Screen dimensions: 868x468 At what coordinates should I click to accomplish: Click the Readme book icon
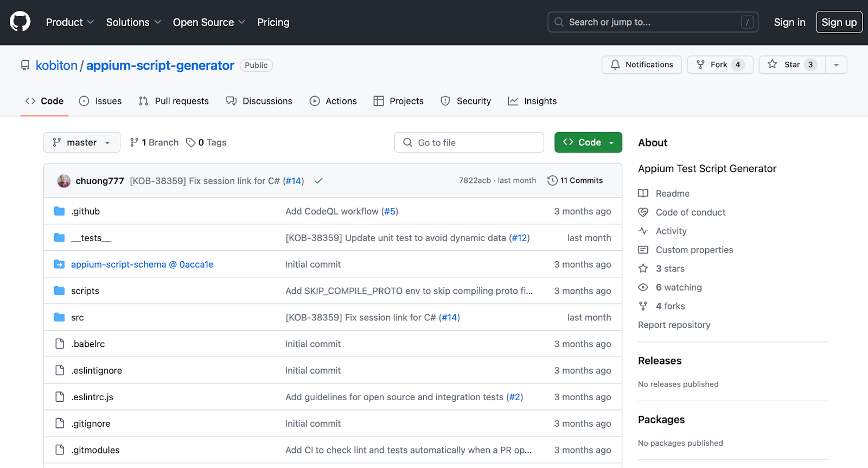pos(643,193)
